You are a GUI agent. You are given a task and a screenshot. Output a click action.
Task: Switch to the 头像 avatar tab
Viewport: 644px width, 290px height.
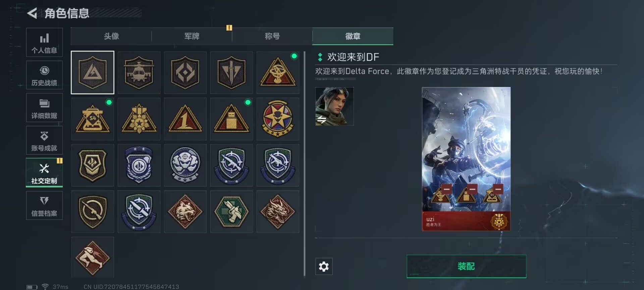click(x=111, y=36)
